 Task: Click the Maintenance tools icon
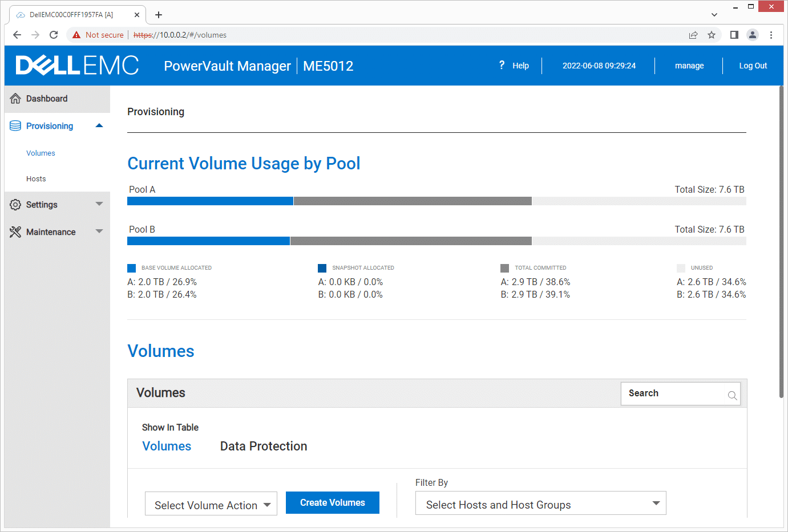coord(15,232)
